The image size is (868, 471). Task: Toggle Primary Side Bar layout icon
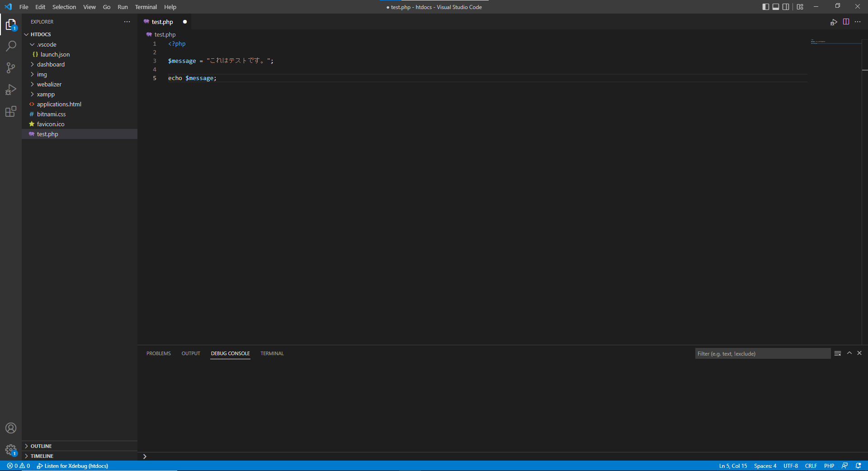coord(765,7)
